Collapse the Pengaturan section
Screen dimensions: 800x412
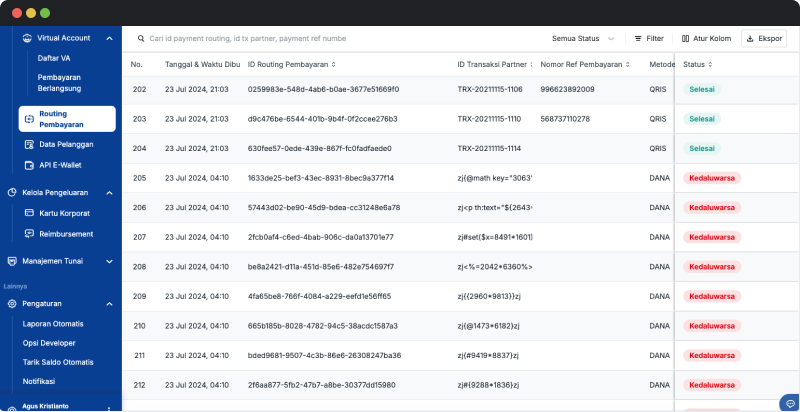[109, 304]
